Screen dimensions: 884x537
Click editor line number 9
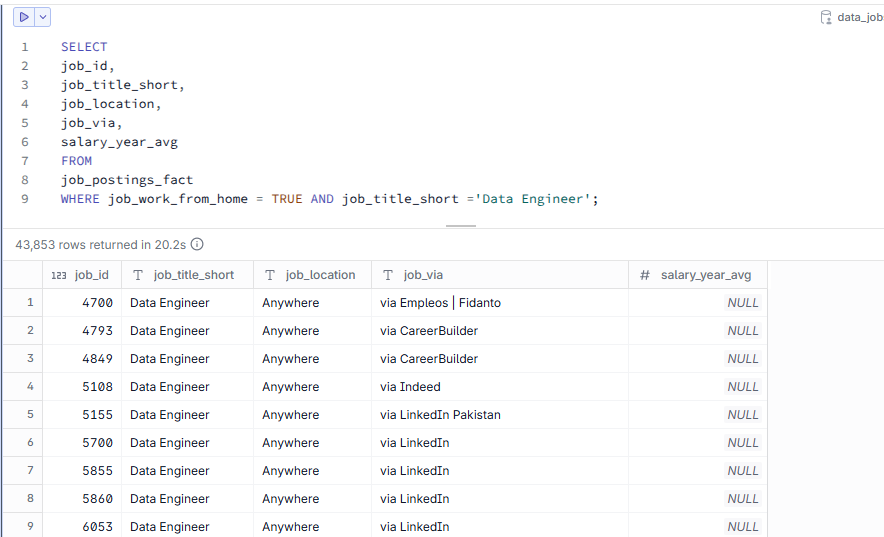pyautogui.click(x=25, y=198)
